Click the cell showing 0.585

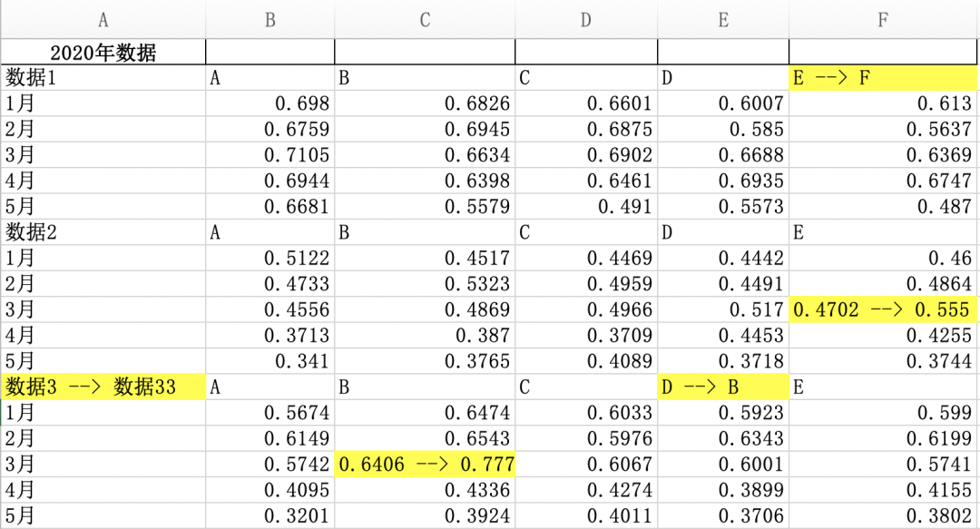pyautogui.click(x=723, y=129)
